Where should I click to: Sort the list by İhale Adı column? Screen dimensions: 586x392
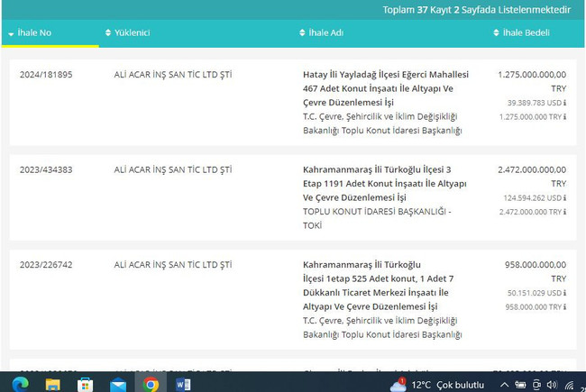pyautogui.click(x=325, y=33)
